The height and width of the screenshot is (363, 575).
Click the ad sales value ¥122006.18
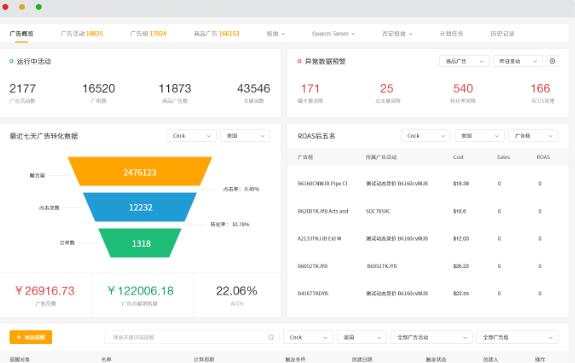(x=141, y=291)
